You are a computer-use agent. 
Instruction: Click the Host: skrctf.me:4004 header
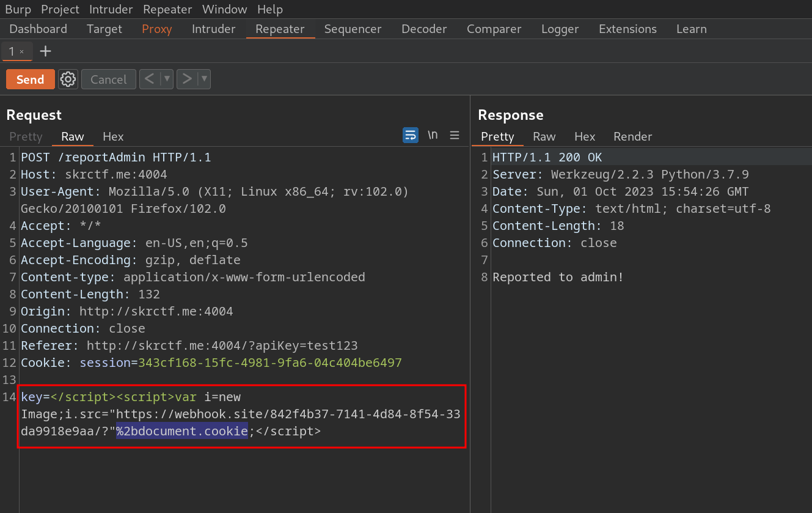click(x=94, y=174)
